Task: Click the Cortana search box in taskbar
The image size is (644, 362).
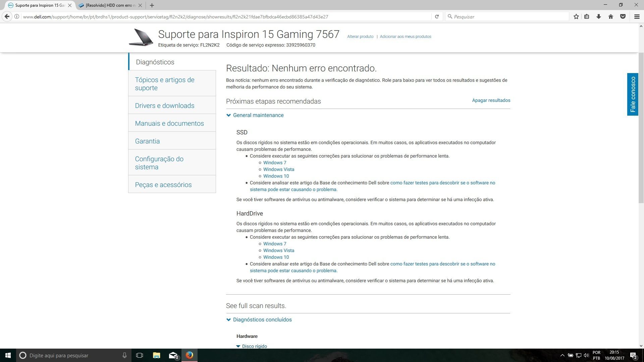Action: [x=73, y=355]
